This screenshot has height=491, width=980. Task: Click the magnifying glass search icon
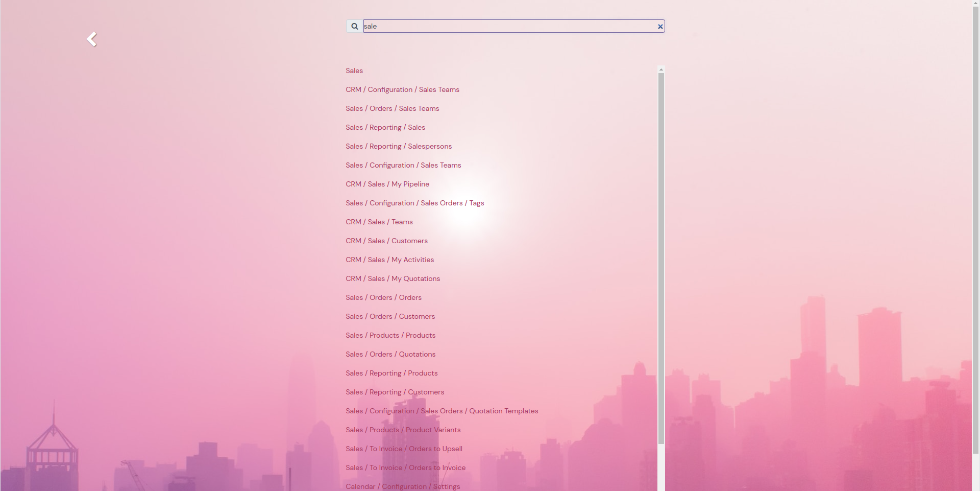coord(354,26)
